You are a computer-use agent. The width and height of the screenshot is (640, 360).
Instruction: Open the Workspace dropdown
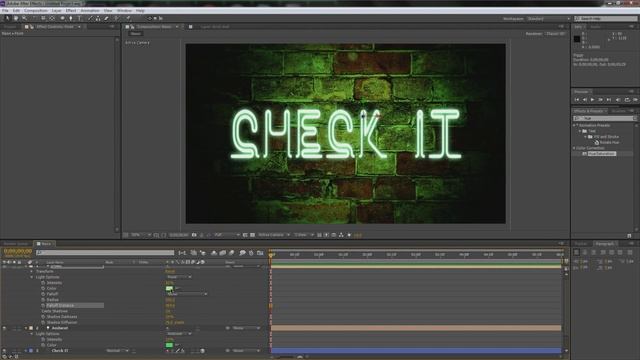click(x=548, y=19)
